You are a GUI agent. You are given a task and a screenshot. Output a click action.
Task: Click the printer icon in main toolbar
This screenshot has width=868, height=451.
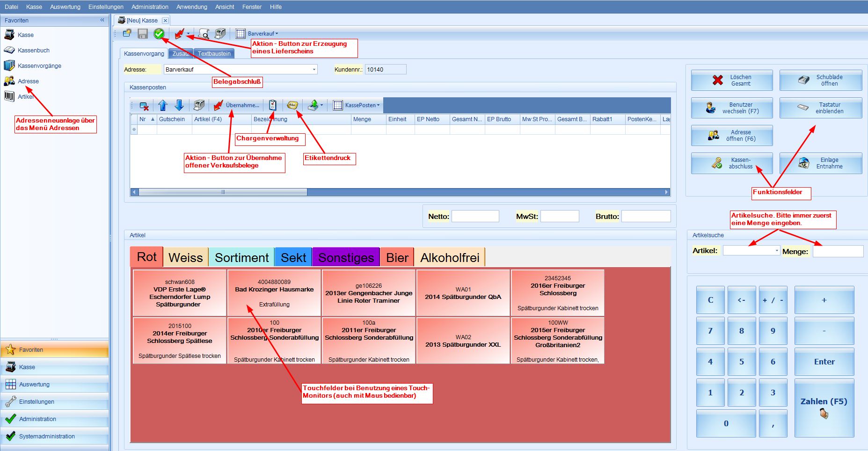click(220, 34)
